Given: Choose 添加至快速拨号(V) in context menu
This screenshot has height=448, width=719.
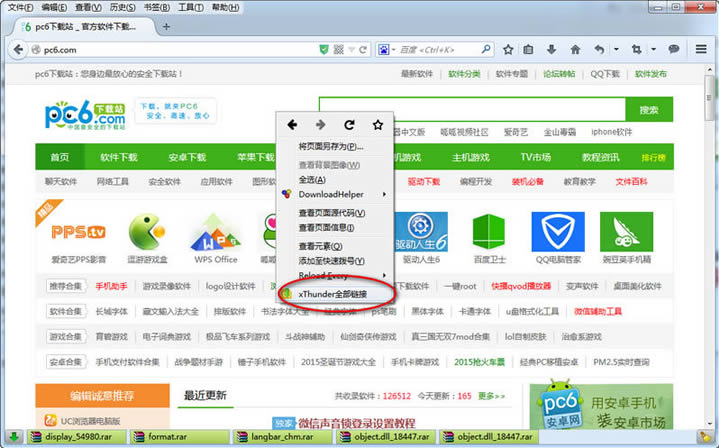Looking at the screenshot, I should [335, 261].
